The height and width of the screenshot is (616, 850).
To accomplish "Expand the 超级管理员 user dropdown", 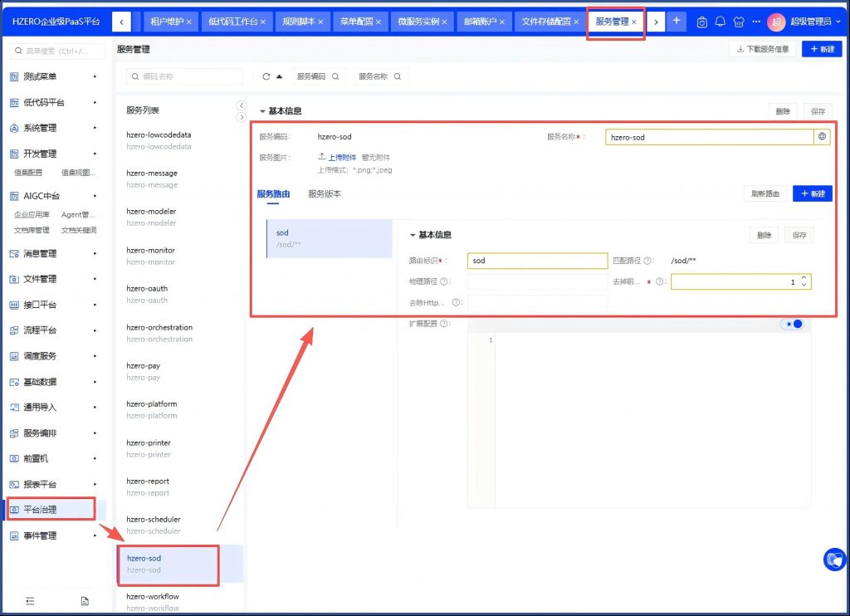I will click(838, 22).
